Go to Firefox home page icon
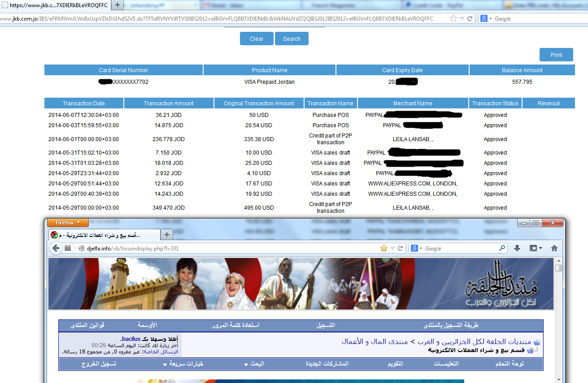This screenshot has width=588, height=383. pyautogui.click(x=554, y=248)
